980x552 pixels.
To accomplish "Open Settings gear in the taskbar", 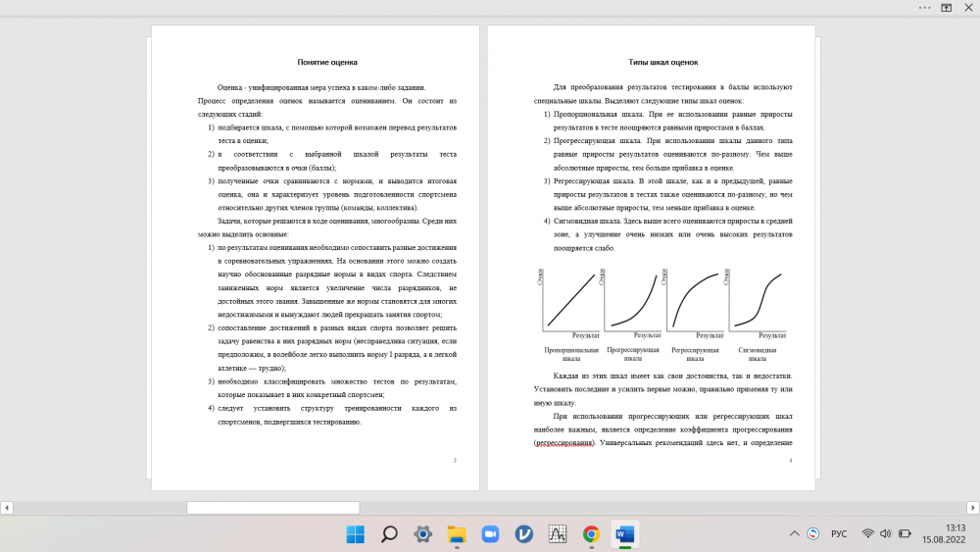I will [422, 534].
